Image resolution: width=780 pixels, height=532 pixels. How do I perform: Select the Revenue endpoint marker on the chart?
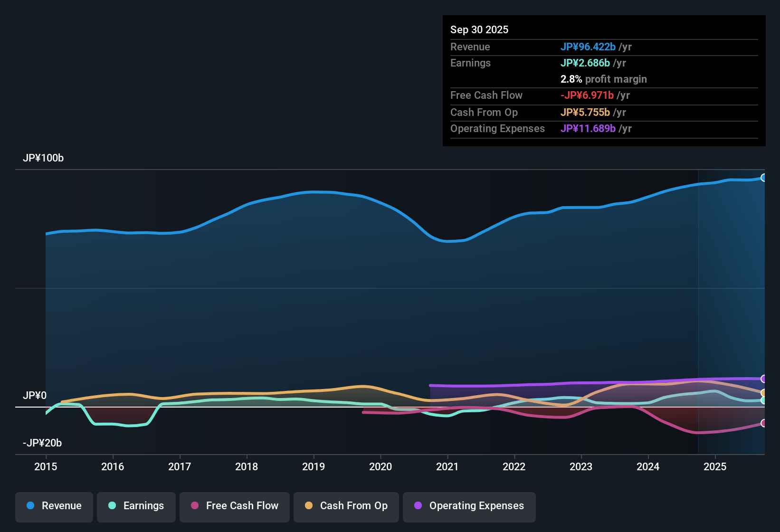click(x=764, y=177)
